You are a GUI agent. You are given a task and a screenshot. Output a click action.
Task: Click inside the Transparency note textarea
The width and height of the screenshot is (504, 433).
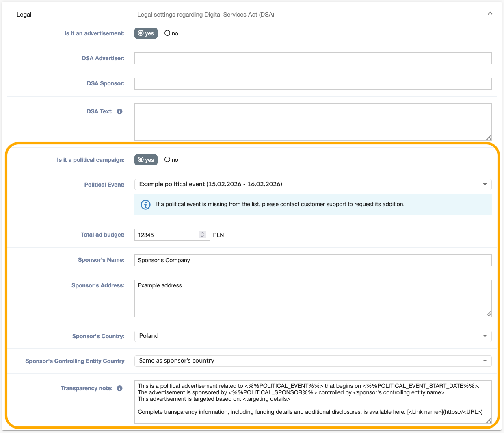point(313,402)
